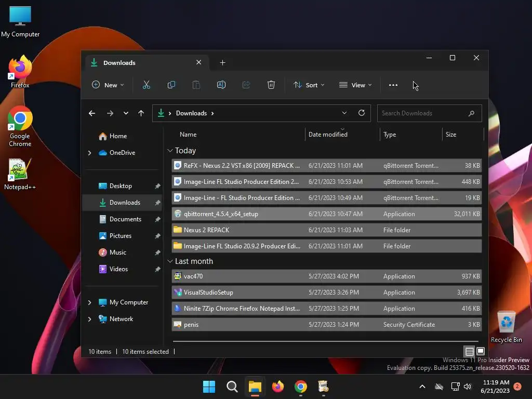This screenshot has height=399, width=532.
Task: Open the New item dropdown
Action: pos(108,85)
